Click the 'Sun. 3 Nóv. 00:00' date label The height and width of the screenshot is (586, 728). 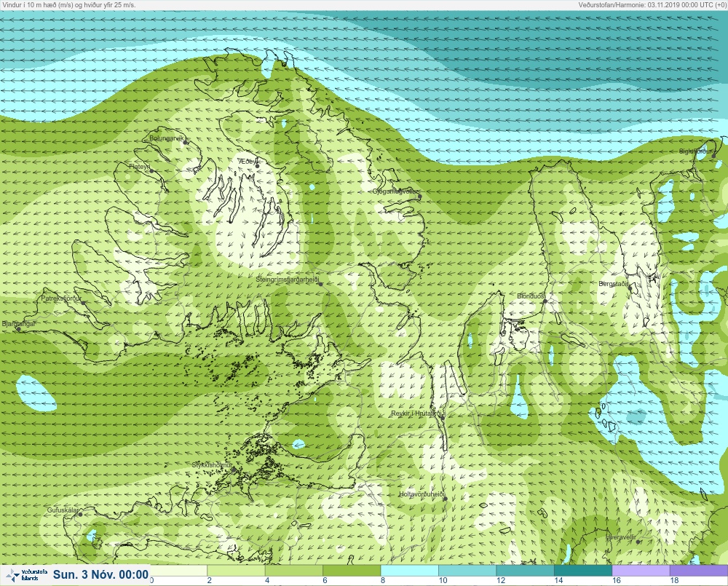click(x=100, y=574)
